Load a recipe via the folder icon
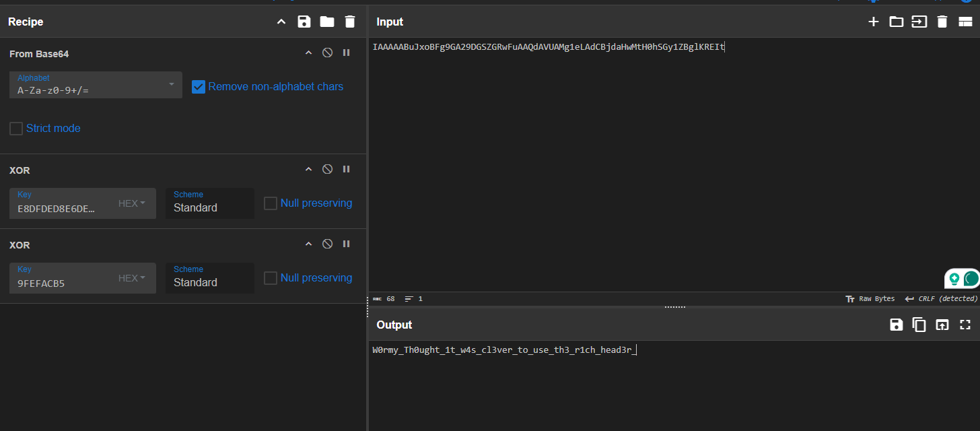 tap(327, 22)
